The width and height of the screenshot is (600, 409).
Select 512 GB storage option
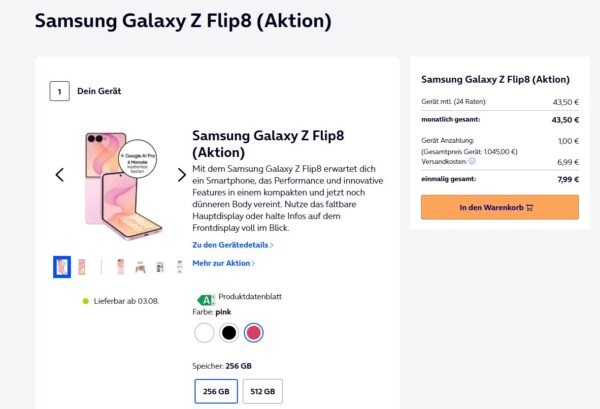click(263, 391)
